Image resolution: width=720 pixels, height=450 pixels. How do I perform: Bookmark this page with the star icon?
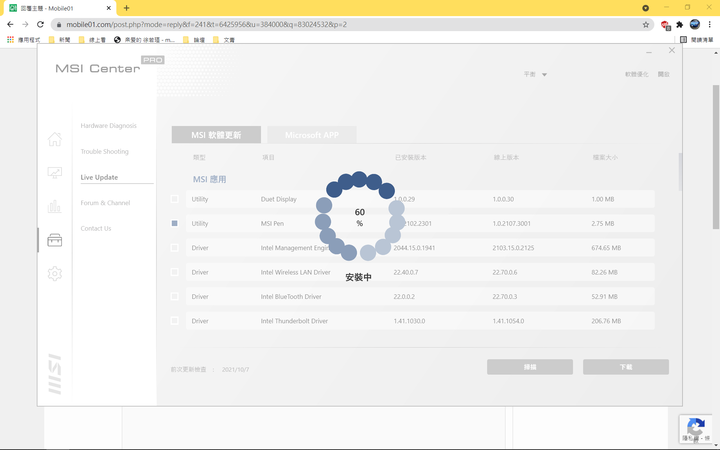646,24
